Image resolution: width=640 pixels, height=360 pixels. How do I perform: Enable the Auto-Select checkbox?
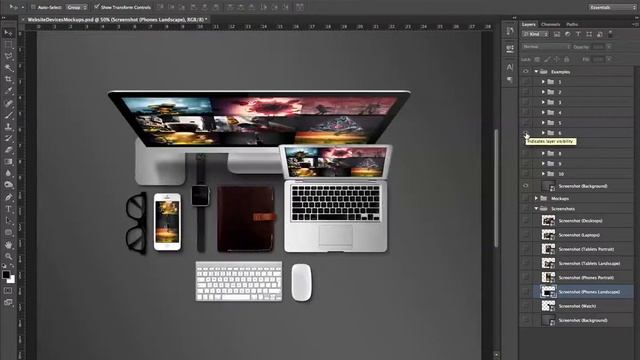tap(33, 7)
